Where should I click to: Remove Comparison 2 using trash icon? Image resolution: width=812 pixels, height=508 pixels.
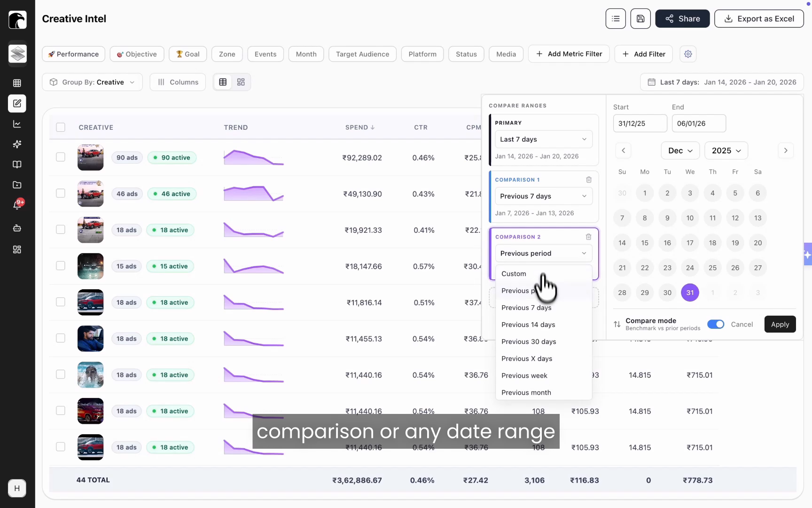(588, 237)
